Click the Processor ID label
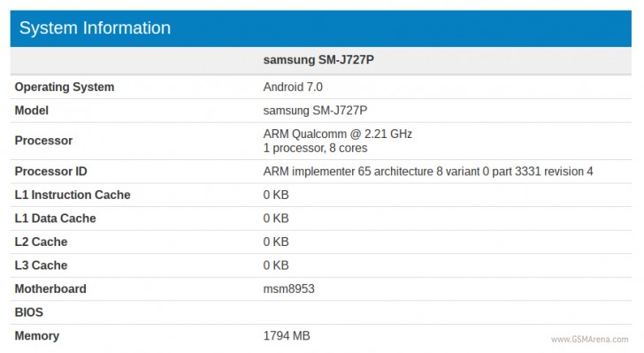 click(51, 172)
